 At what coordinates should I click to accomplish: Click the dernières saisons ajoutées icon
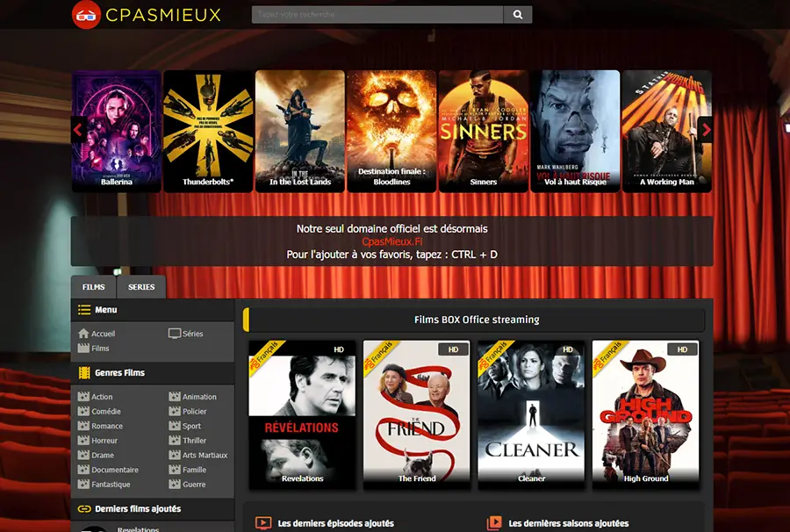pyautogui.click(x=494, y=523)
